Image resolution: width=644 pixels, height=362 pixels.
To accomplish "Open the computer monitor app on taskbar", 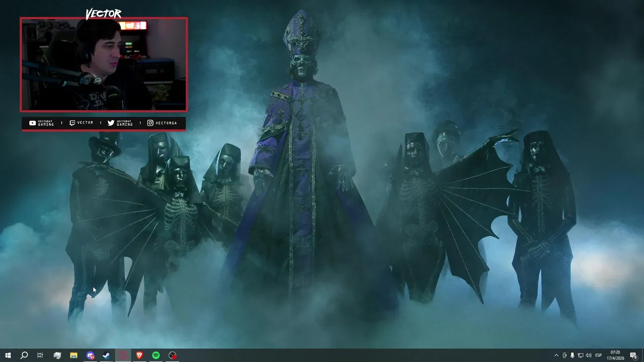I will click(57, 355).
